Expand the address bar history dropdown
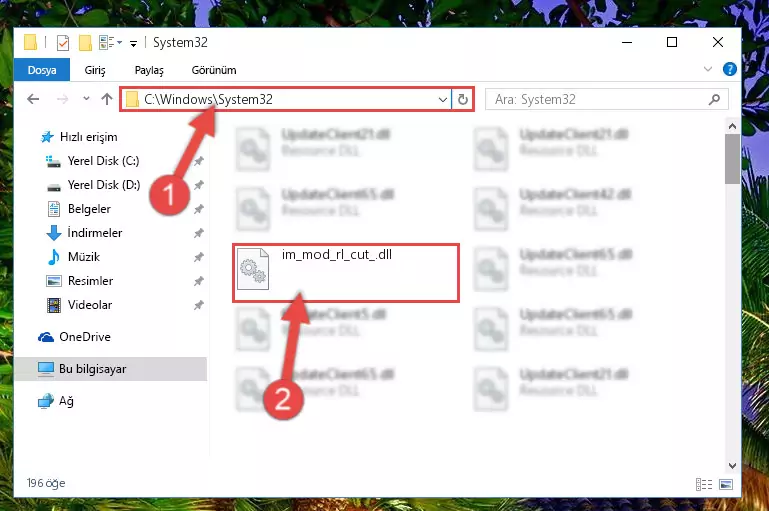 pos(442,100)
